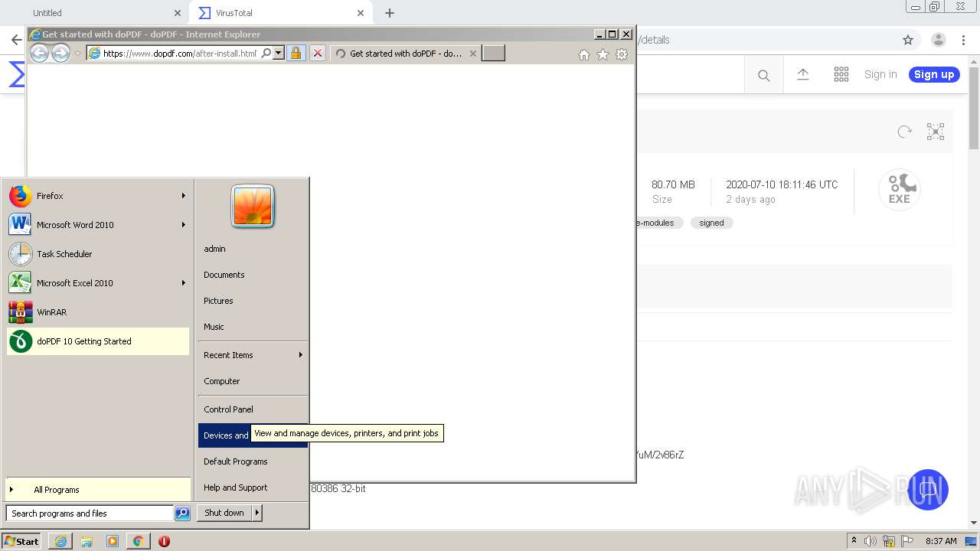Expand Firefox jump list arrow
Screen dimensions: 980x551
point(183,196)
